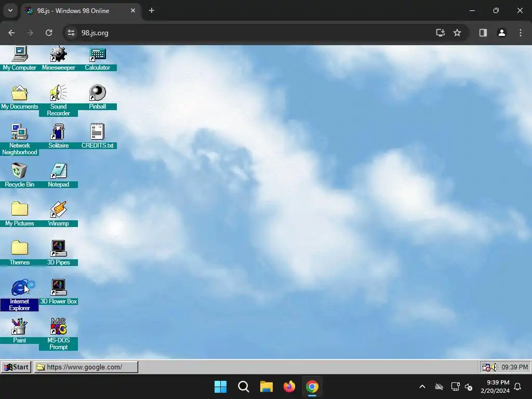Open the Chrome three-dot menu
Image resolution: width=532 pixels, height=399 pixels.
pos(521,33)
